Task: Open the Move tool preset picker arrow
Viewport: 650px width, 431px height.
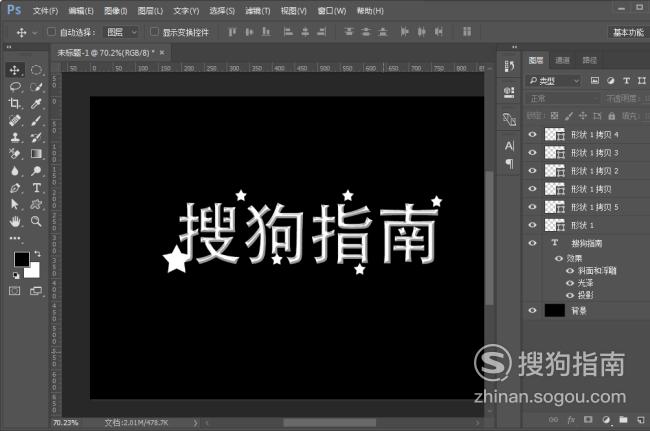Action: click(x=35, y=32)
